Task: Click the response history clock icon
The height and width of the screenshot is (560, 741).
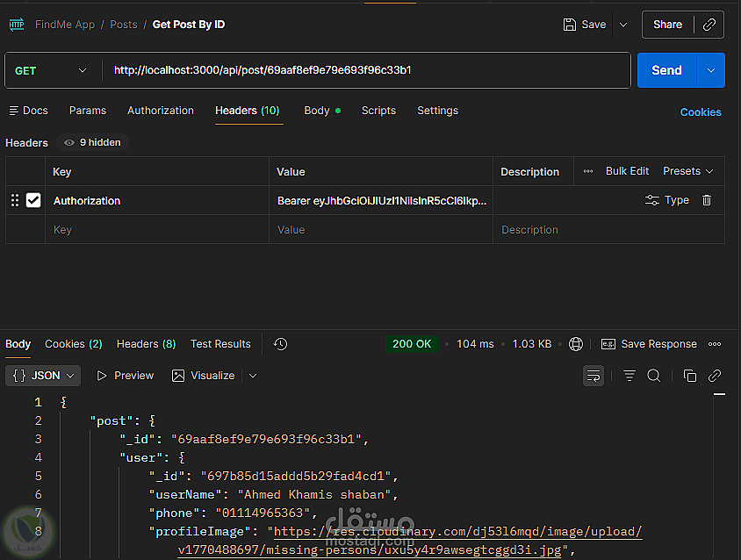Action: [280, 344]
